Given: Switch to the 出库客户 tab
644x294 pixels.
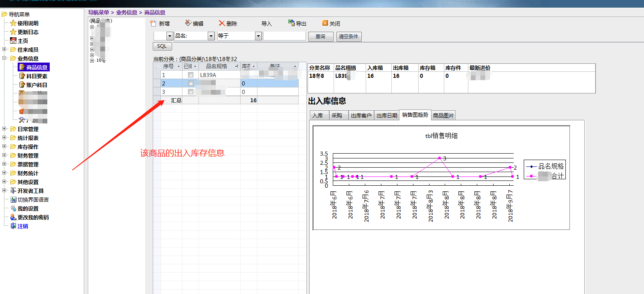Looking at the screenshot, I should 361,116.
